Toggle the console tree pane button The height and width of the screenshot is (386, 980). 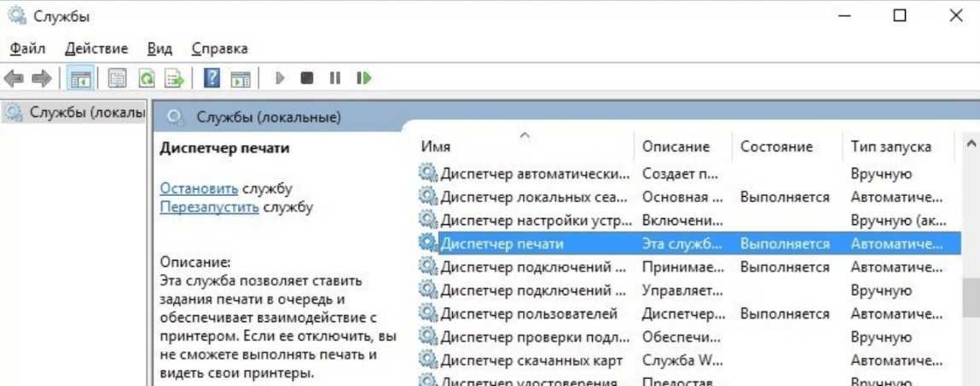[x=80, y=78]
